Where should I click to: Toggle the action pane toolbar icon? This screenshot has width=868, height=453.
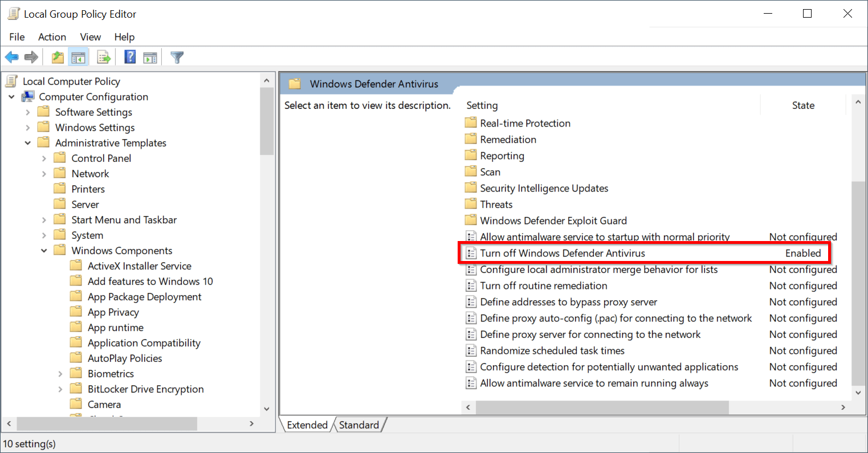(149, 56)
